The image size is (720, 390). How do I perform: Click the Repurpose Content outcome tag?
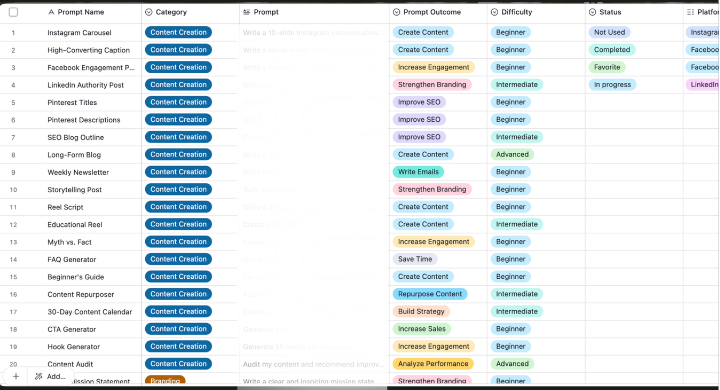coord(430,294)
